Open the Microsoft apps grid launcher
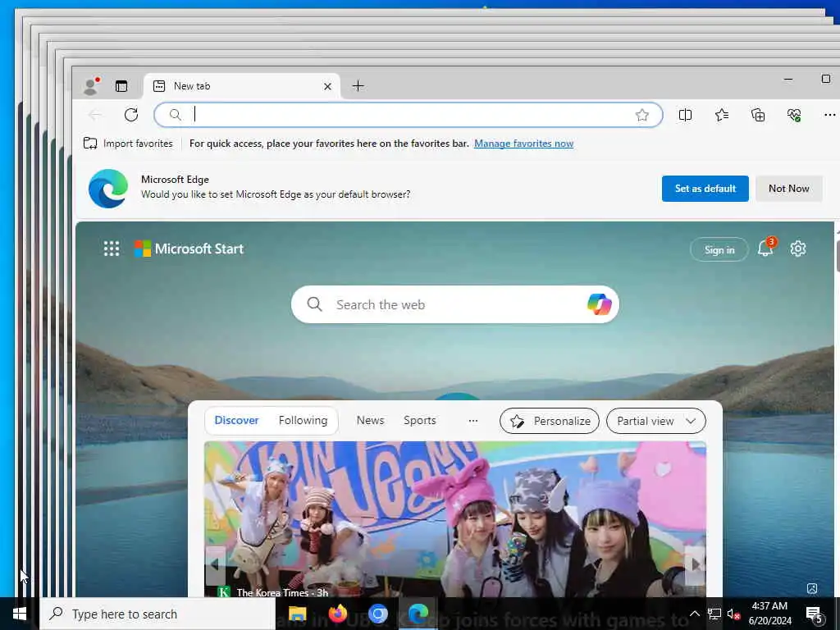 pos(112,249)
